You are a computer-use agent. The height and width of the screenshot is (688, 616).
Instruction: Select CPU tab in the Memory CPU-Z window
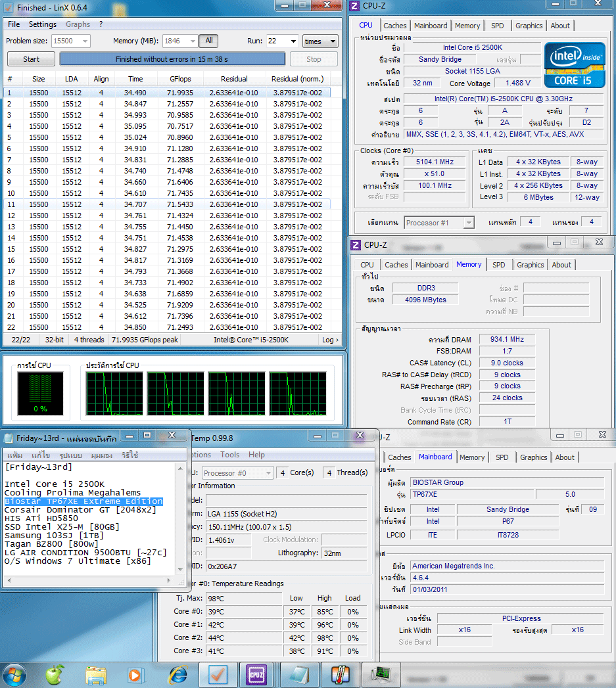pyautogui.click(x=367, y=265)
